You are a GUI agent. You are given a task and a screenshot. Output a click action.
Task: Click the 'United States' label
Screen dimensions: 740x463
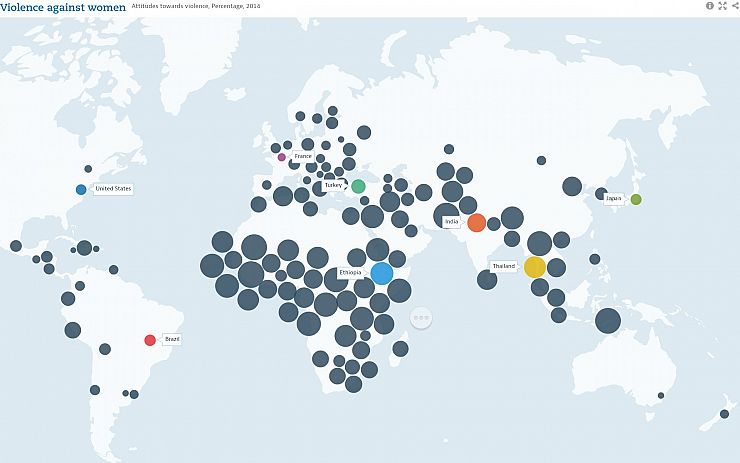coord(113,188)
